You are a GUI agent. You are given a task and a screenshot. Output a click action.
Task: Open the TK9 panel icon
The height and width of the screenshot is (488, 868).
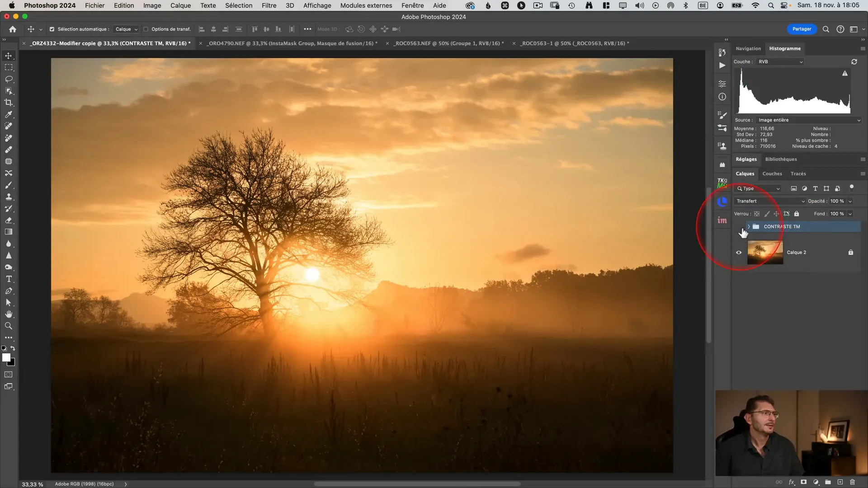[722, 183]
